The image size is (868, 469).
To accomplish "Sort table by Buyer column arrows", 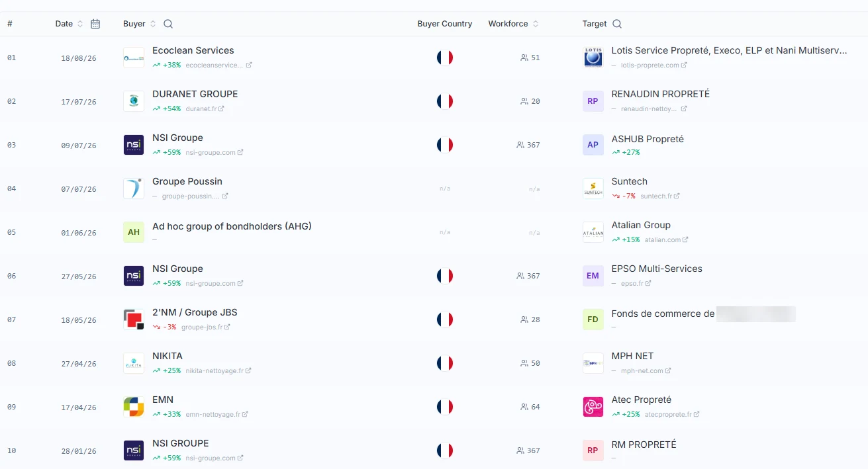I will pos(153,24).
